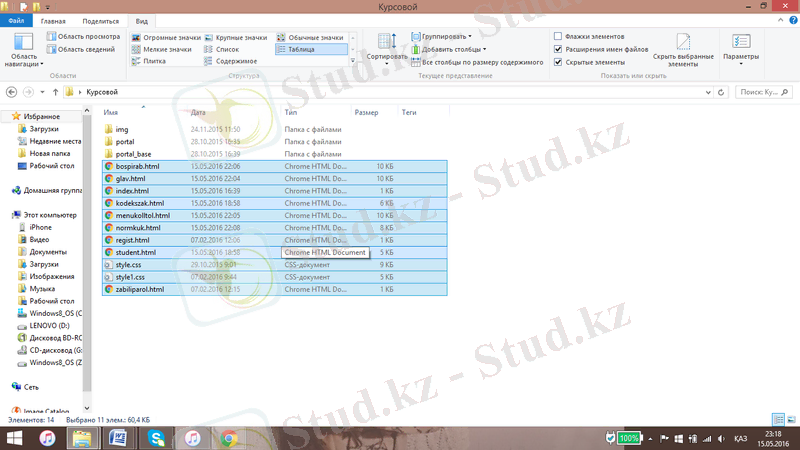This screenshot has width=800, height=450.
Task: Go back with the Back arrow
Action: (x=11, y=92)
